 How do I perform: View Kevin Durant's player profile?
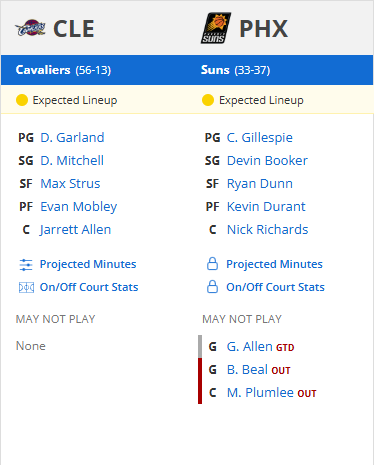tap(266, 207)
